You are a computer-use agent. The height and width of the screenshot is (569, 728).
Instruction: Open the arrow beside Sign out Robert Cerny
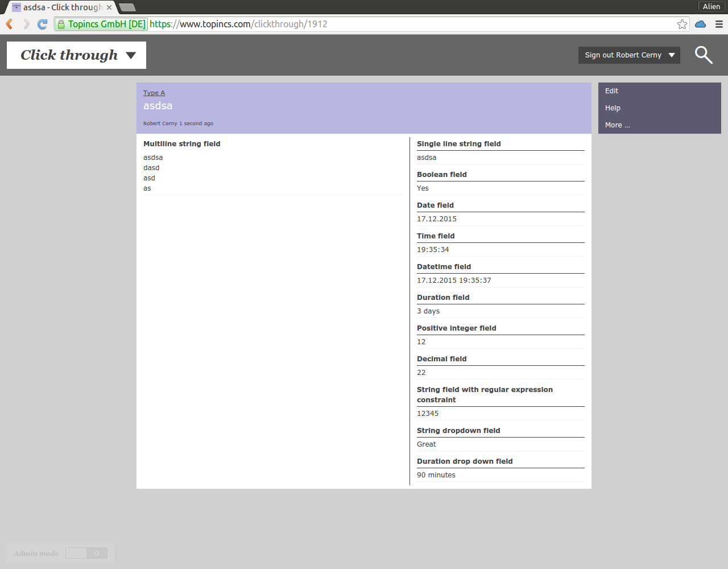point(672,55)
